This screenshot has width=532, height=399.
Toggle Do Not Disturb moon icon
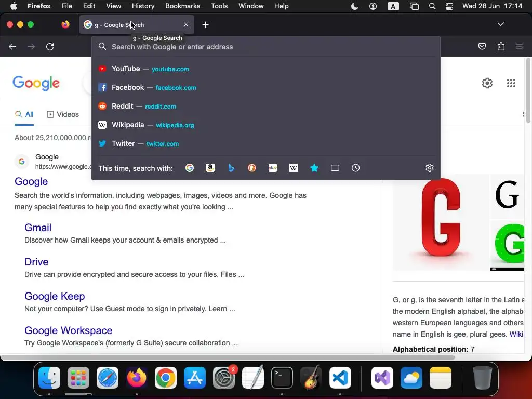(x=354, y=6)
